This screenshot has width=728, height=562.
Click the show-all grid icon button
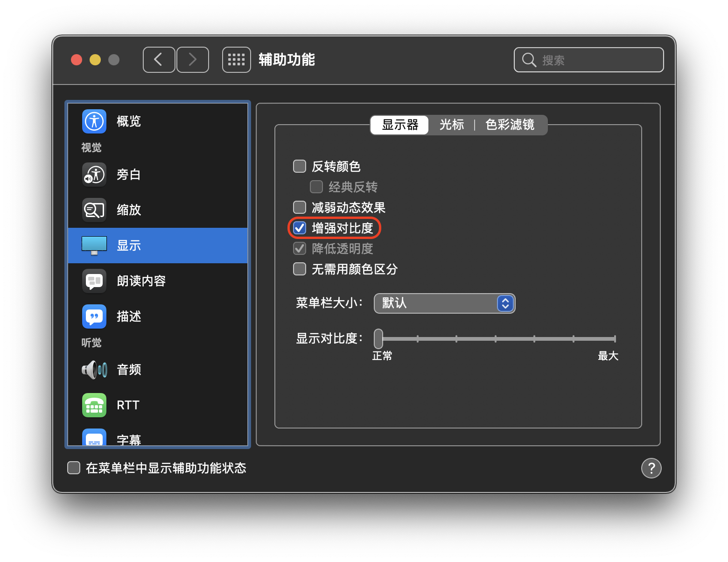(x=237, y=60)
